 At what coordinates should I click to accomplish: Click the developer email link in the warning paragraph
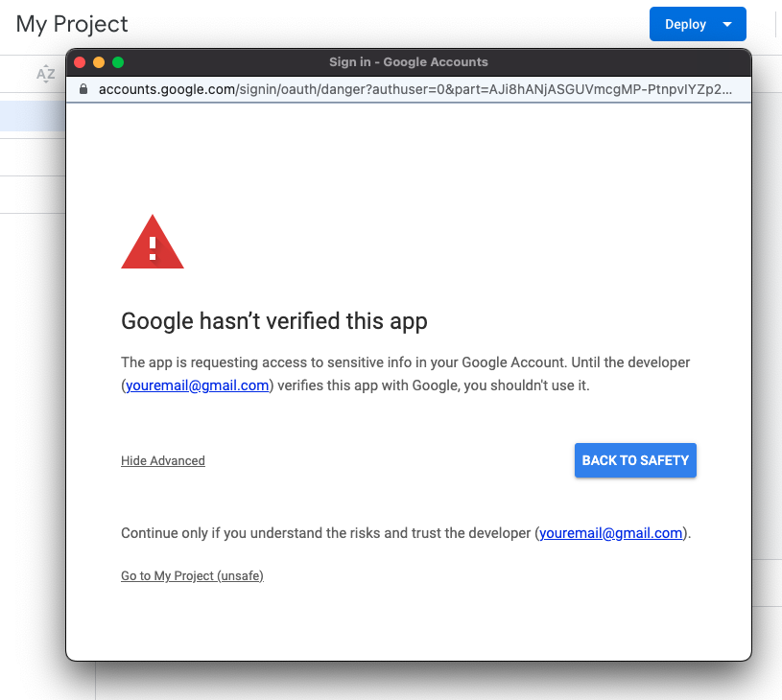197,385
